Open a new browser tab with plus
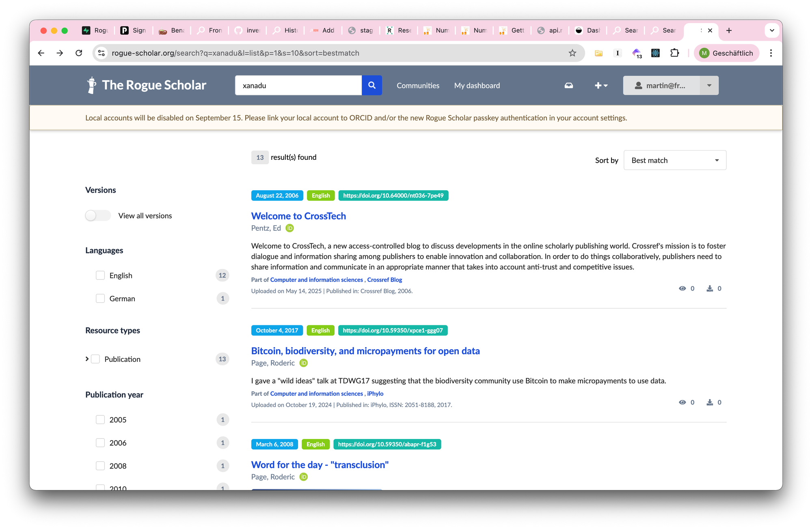Image resolution: width=812 pixels, height=529 pixels. tap(729, 30)
